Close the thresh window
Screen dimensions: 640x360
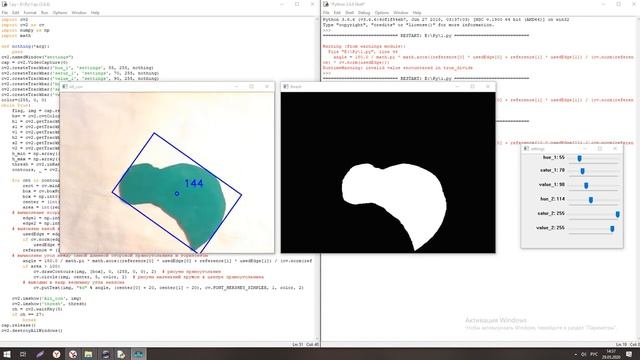click(x=488, y=87)
